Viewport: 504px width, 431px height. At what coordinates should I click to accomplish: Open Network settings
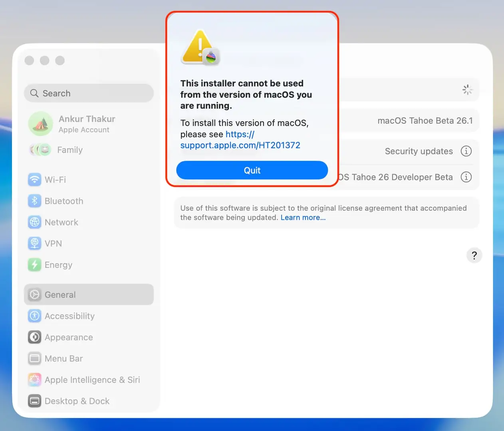(89, 222)
